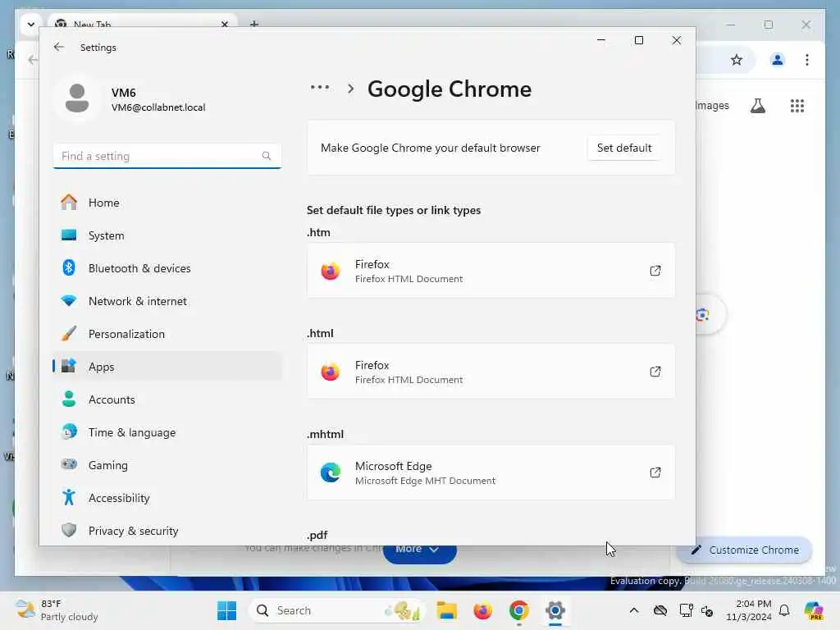Click the Privacy shield icon in sidebar
Screen dimensions: 840x630
[x=69, y=530]
